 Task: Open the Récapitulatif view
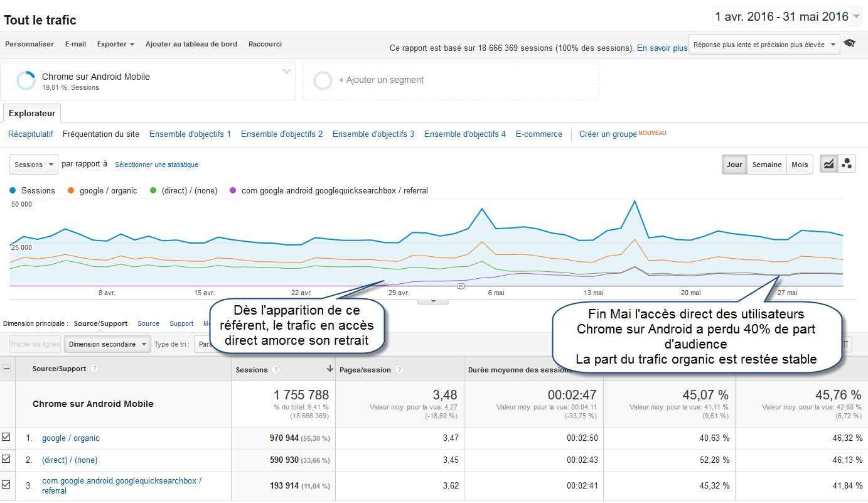pos(31,134)
